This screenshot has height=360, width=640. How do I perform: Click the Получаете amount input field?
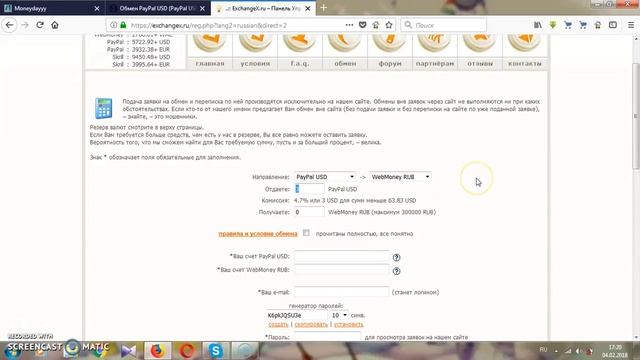[x=309, y=212]
